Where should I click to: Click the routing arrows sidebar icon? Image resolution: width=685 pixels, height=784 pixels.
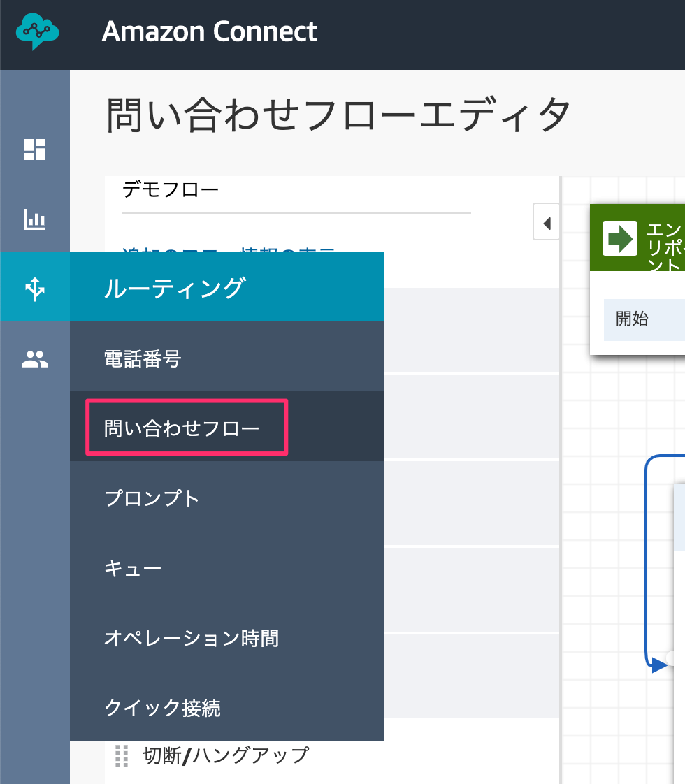(35, 289)
